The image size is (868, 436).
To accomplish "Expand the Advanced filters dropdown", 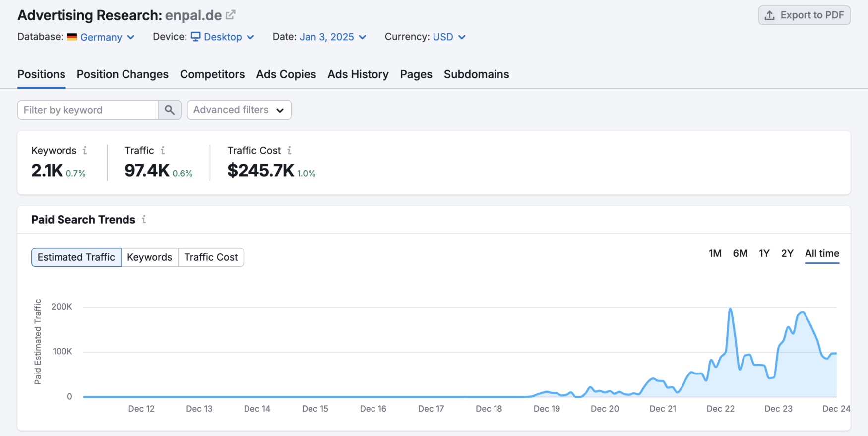I will click(x=239, y=110).
